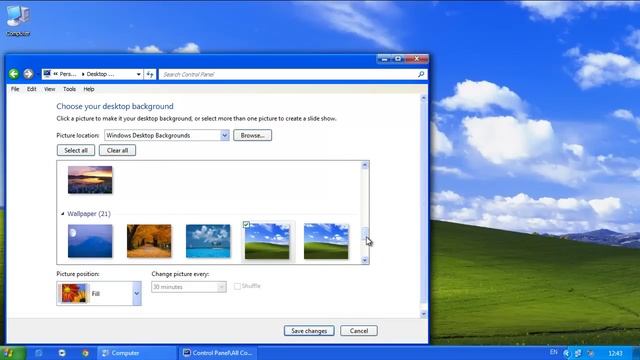Click the window scrollbar up arrow
This screenshot has width=640, height=360.
tap(423, 98)
